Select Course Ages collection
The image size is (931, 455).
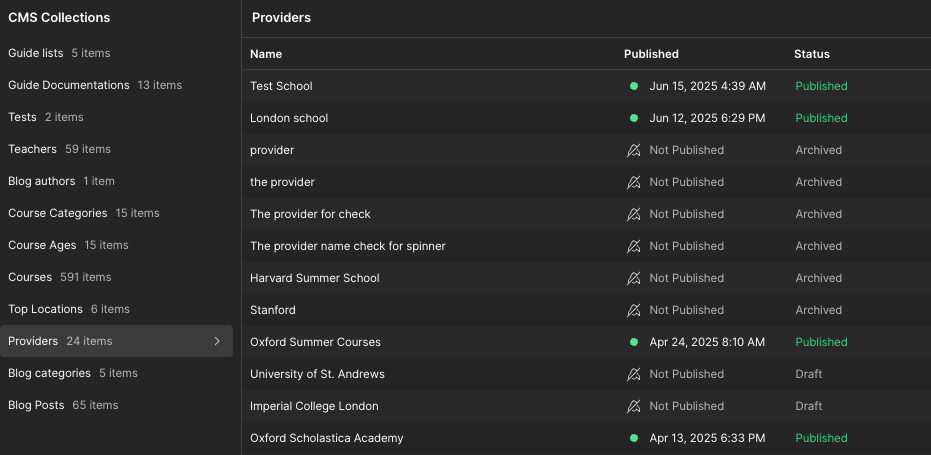(116, 245)
